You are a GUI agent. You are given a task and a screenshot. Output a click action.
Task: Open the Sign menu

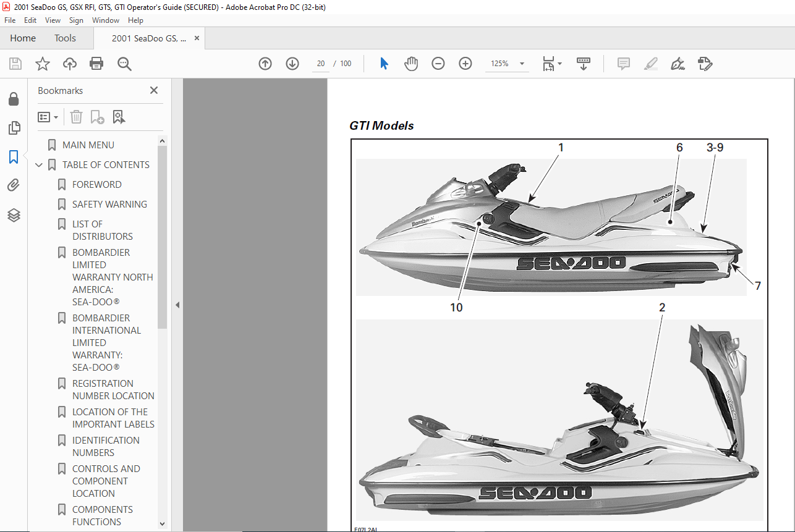(x=76, y=20)
